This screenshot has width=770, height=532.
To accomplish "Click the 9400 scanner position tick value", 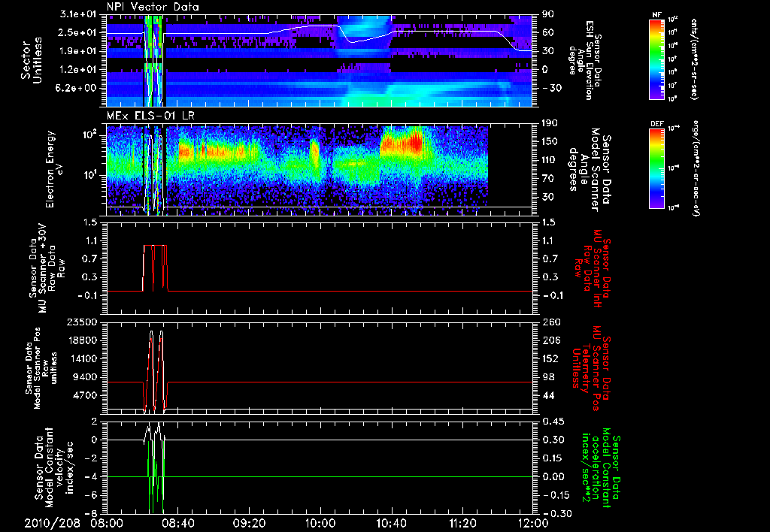I will (85, 377).
